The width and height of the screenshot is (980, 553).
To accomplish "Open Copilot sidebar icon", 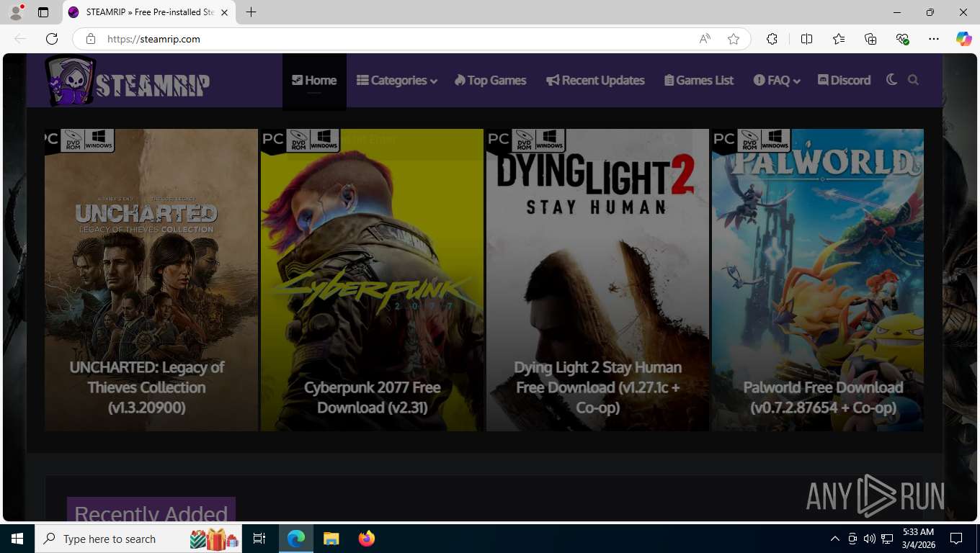I will tap(964, 39).
